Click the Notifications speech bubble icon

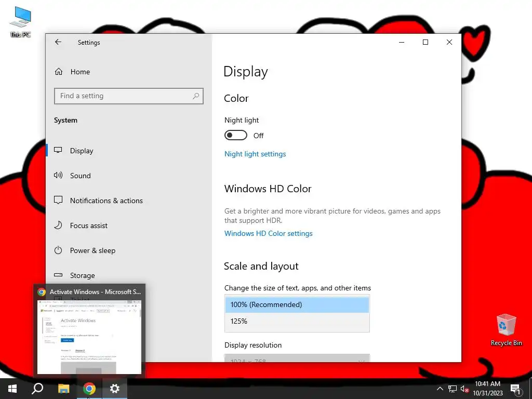[x=58, y=200]
